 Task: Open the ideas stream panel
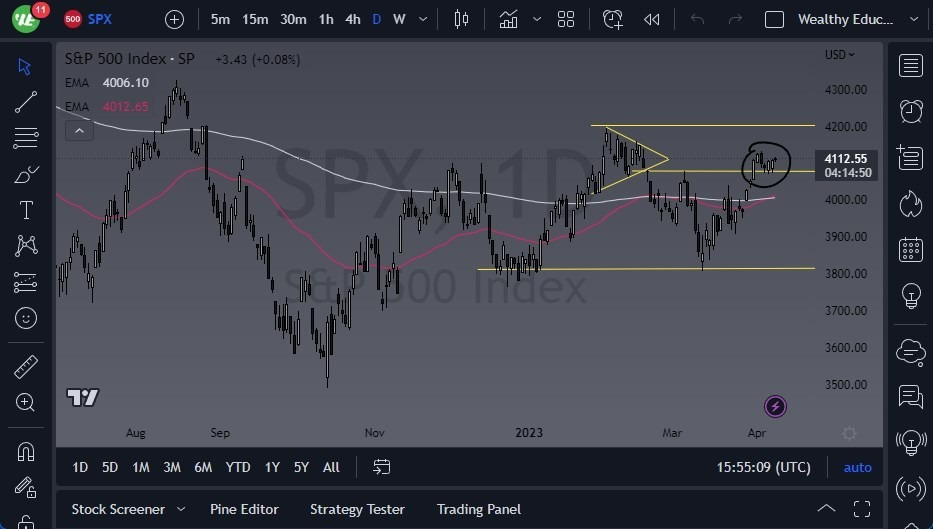point(910,442)
